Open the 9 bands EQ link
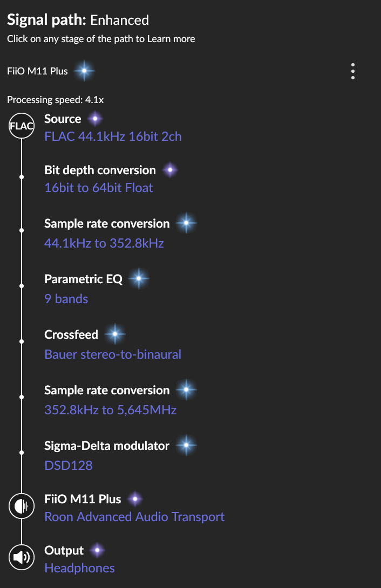Screen dimensions: 381x588 (66, 299)
